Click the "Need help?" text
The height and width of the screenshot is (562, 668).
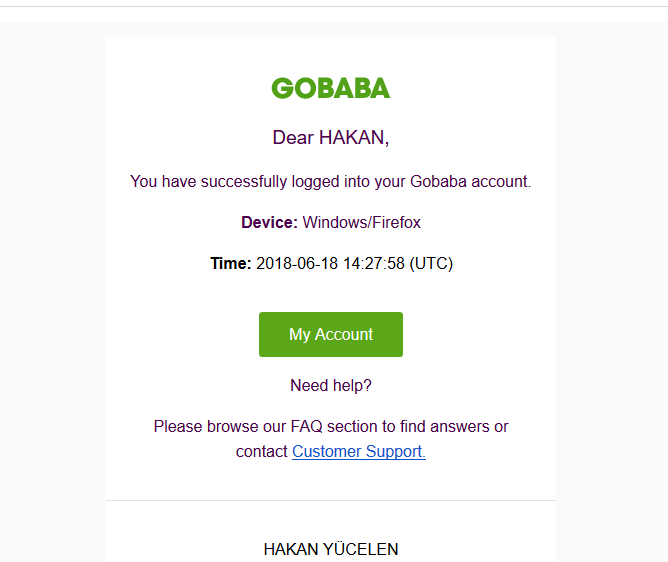(x=330, y=385)
